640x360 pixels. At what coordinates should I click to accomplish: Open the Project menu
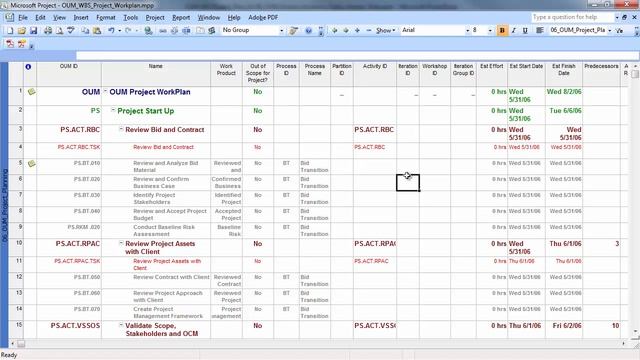(155, 18)
